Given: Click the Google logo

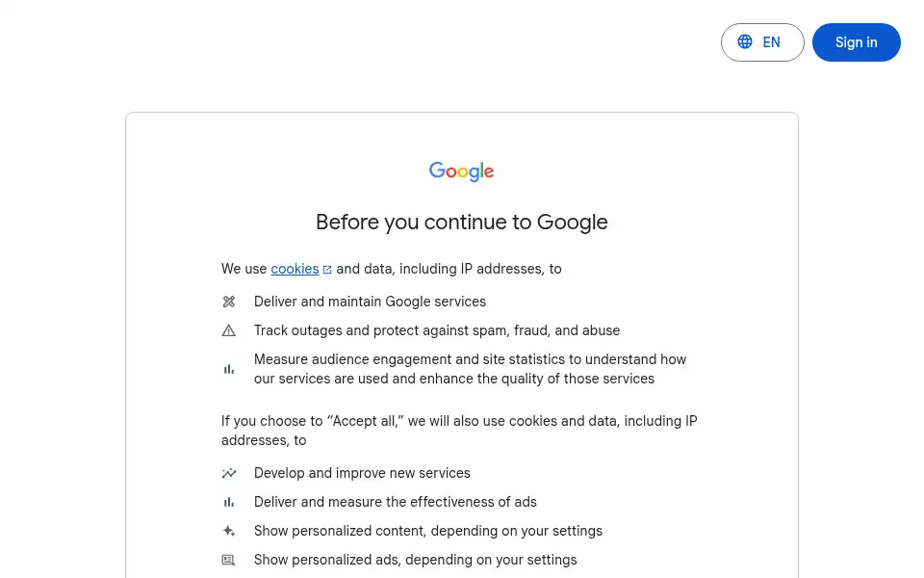Looking at the screenshot, I should 461,171.
